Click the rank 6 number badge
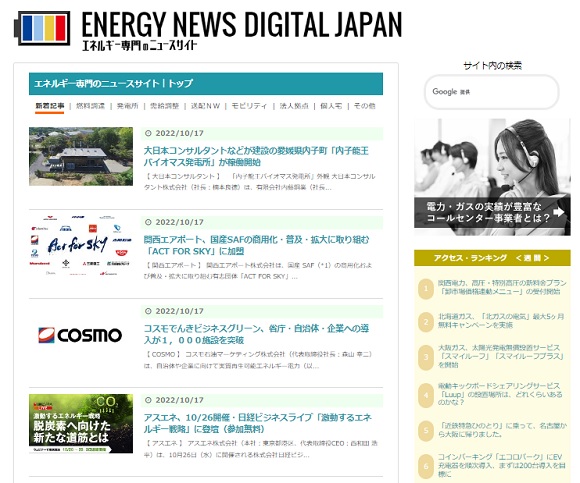The image size is (580, 483). (426, 466)
